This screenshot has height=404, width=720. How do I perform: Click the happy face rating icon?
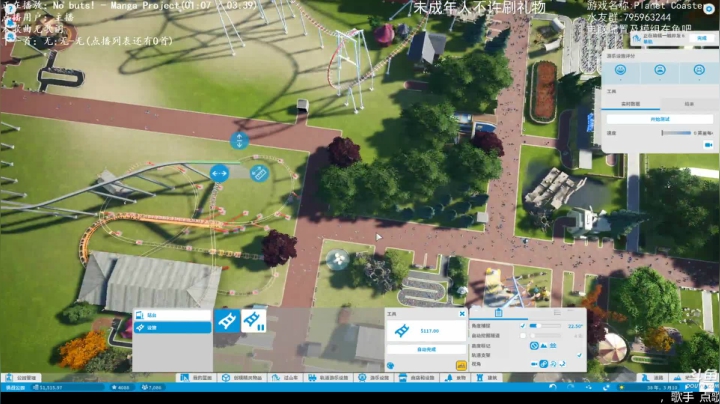pyautogui.click(x=620, y=70)
